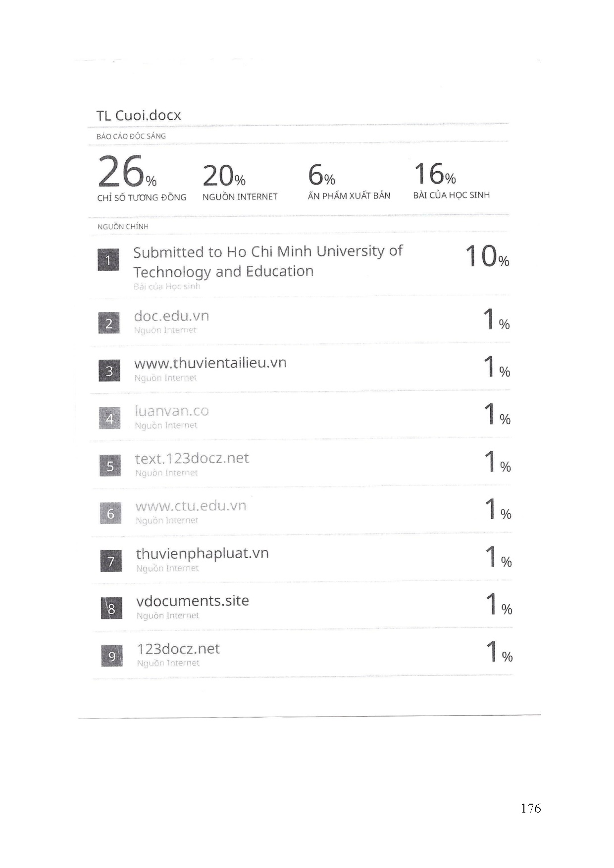This screenshot has height=868, width=614.
Task: Click the 26% similarity index figure
Action: pos(127,172)
